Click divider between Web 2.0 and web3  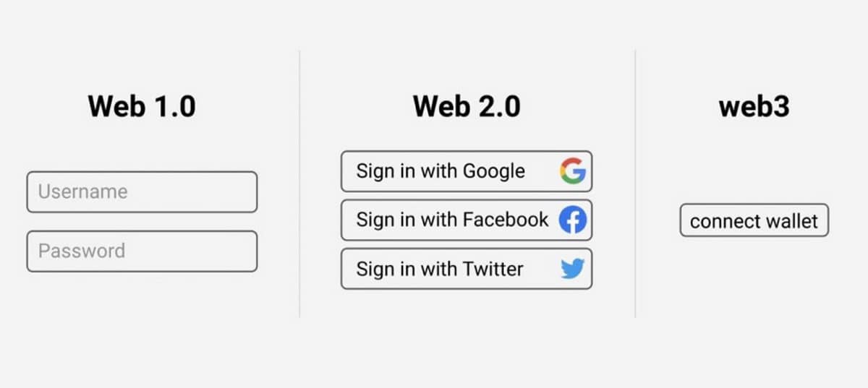point(635,184)
